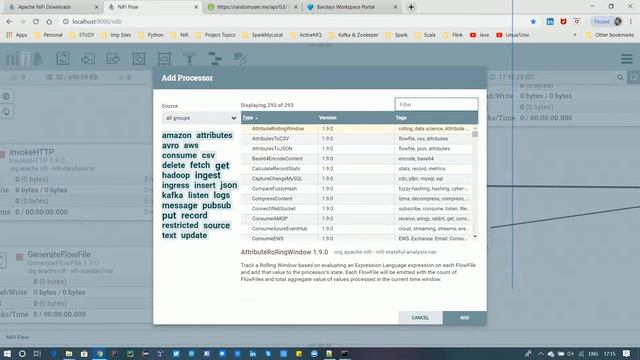Select the CalculateRecordStats processor row

(357, 169)
